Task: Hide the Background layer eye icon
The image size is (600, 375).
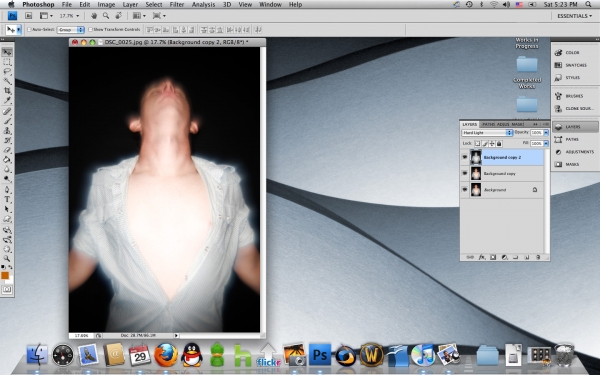Action: 465,189
